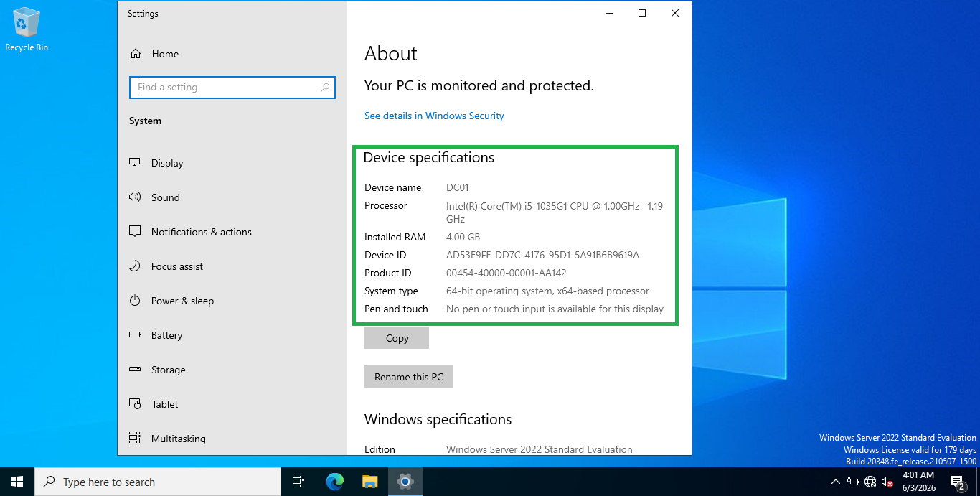Click the Installed RAM value 4.00 GB
This screenshot has height=496, width=980.
pyautogui.click(x=463, y=237)
